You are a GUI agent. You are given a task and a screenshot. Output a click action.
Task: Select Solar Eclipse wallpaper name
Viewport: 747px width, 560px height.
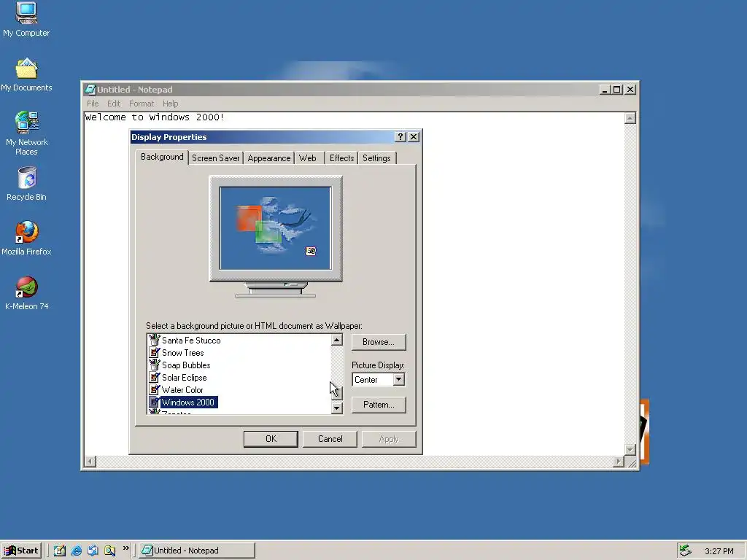point(185,377)
